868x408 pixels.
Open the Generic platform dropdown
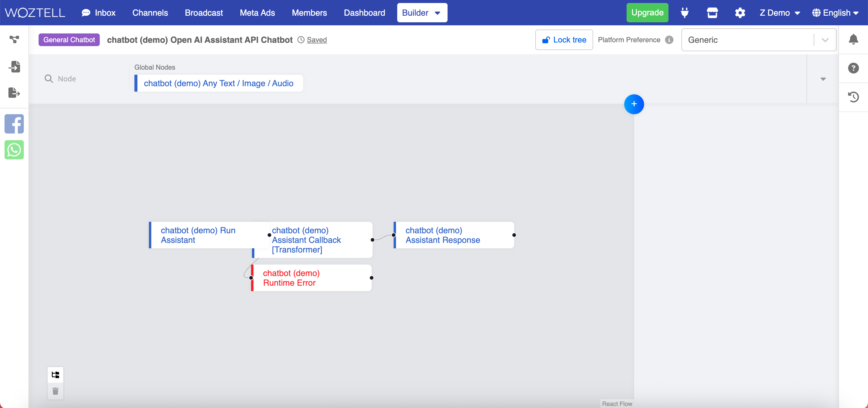pyautogui.click(x=759, y=40)
